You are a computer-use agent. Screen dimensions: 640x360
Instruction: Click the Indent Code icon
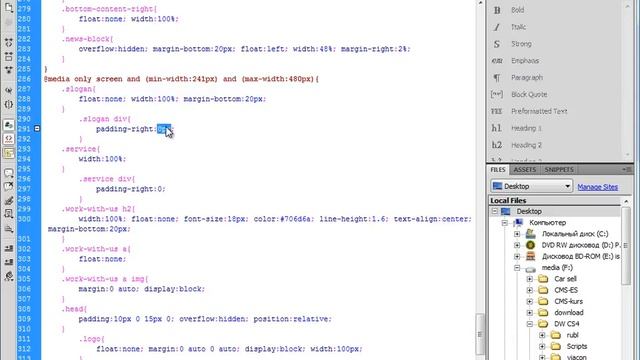(9, 249)
